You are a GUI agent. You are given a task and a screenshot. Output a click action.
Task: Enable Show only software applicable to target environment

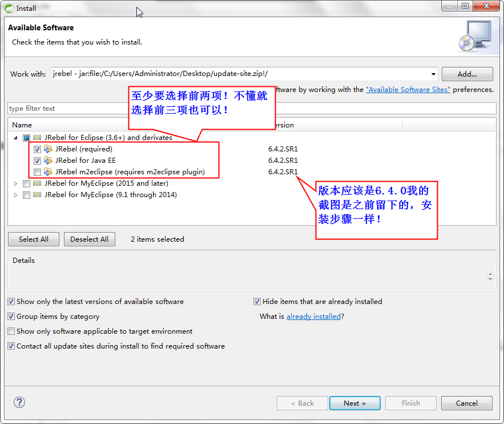[11, 331]
